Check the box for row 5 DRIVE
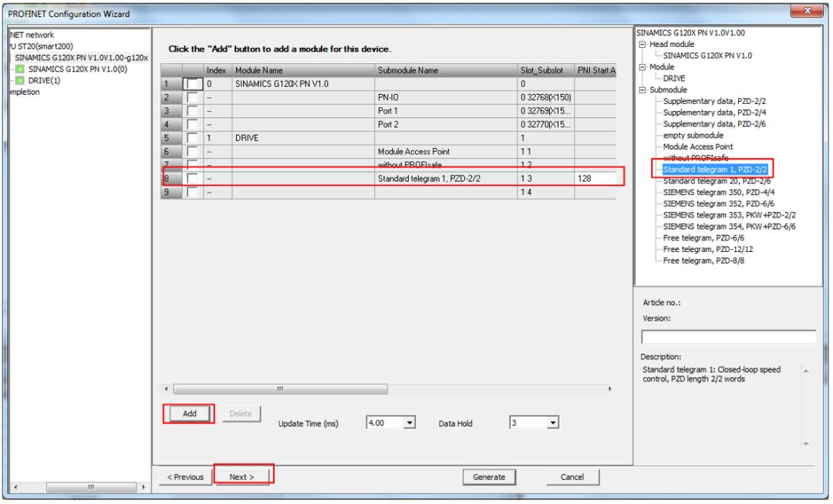Screen dimensions: 833x504 coord(192,138)
